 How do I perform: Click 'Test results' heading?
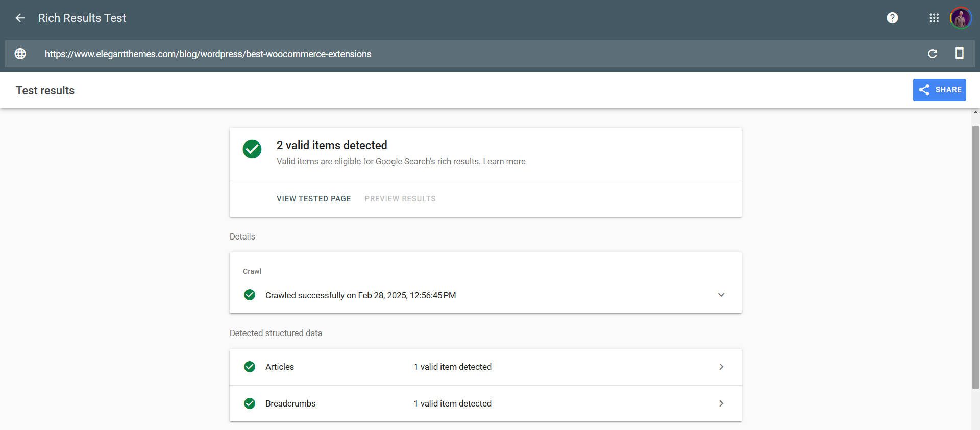tap(45, 90)
